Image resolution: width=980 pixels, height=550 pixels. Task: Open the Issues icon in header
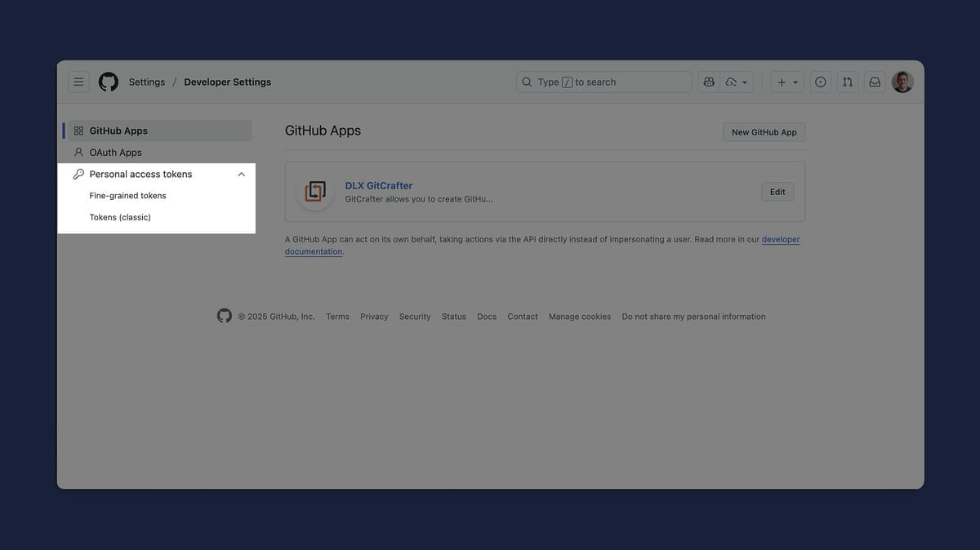(x=821, y=82)
